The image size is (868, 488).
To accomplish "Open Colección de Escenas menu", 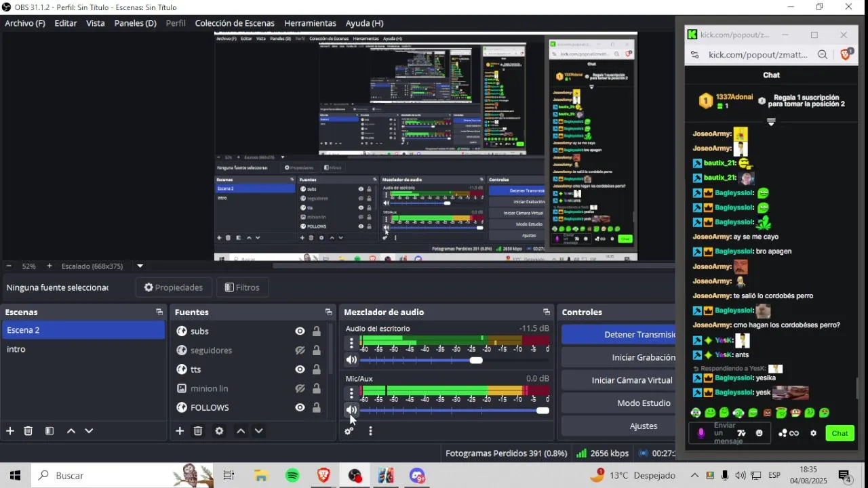I will click(x=235, y=23).
